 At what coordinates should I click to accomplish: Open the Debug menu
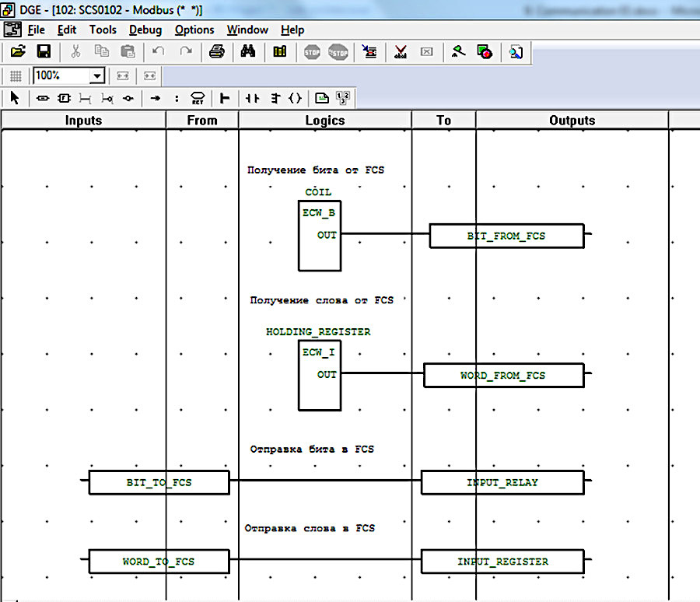coord(145,30)
